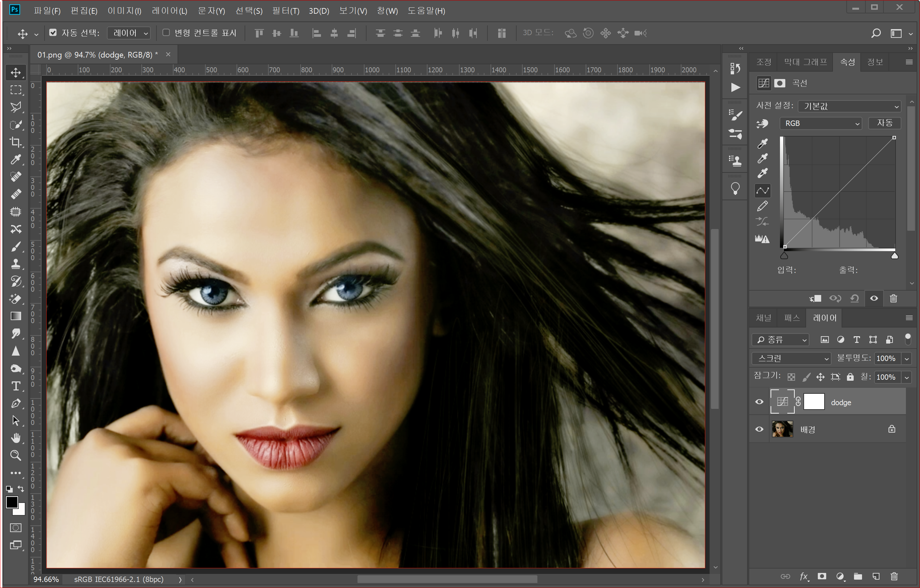Click the delete layer trash icon
Viewport: 920px width, 588px height.
[894, 576]
